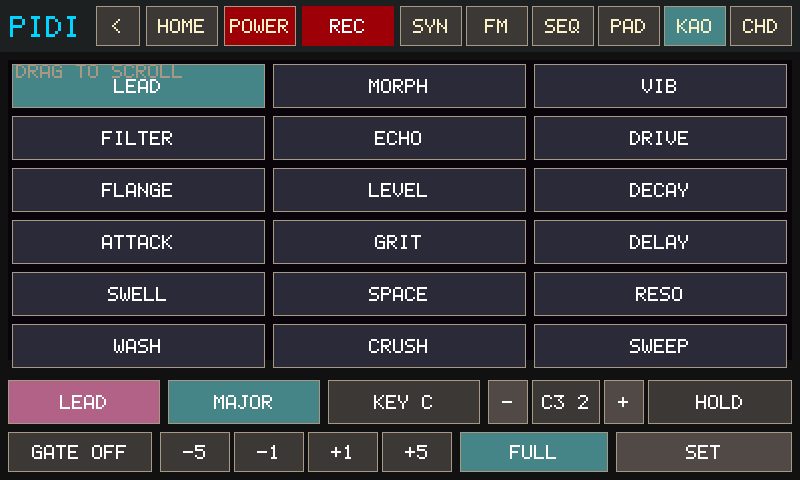Choose the DECAY preset

(660, 190)
